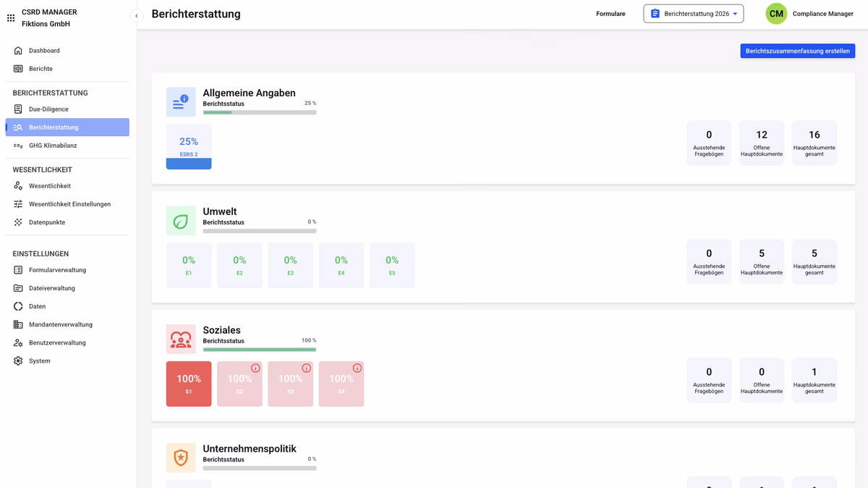Click the Dateiverwaltung icon in sidebar
Image resolution: width=868 pixels, height=488 pixels.
click(x=19, y=288)
